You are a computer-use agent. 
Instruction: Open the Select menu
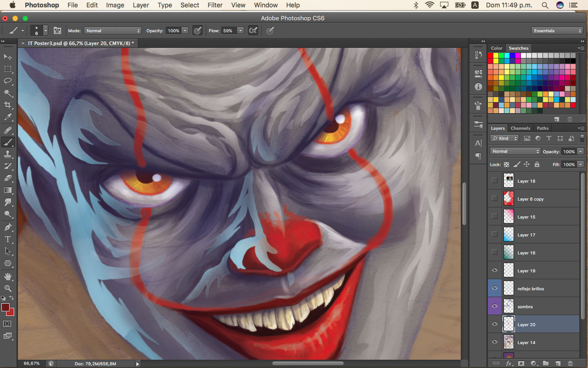(190, 5)
